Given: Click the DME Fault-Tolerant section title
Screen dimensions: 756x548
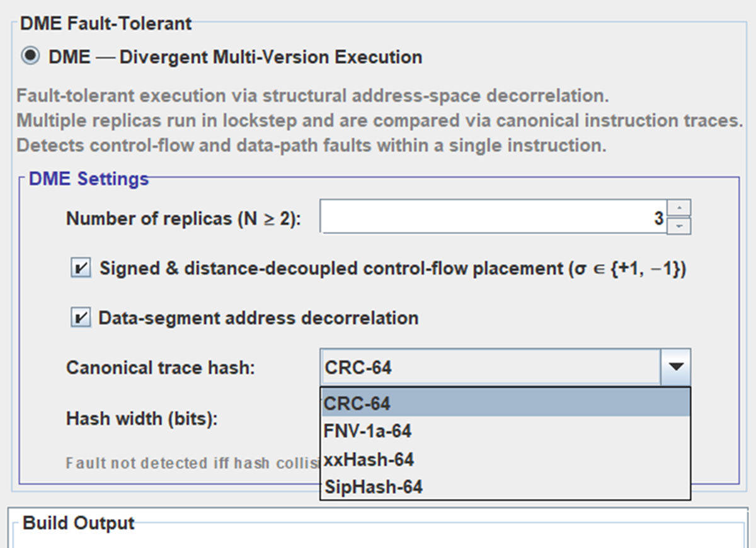Looking at the screenshot, I should [106, 25].
